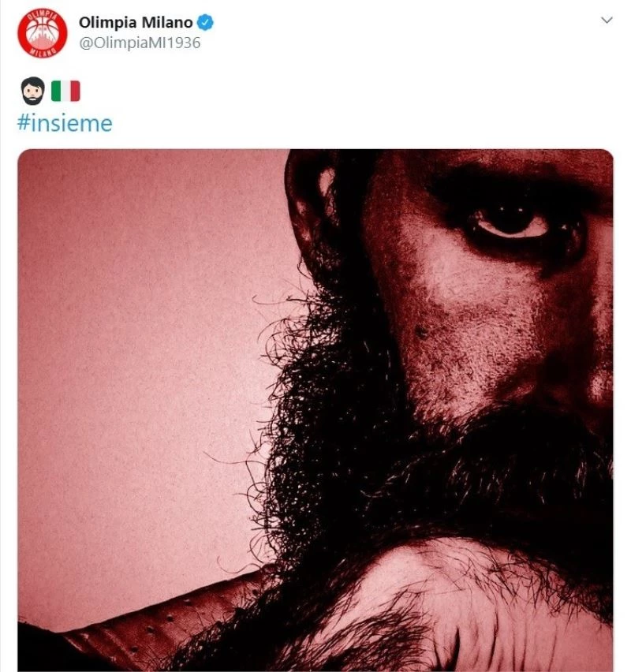
Task: Click the Olimpia Milano avatar logo
Action: pos(43,32)
